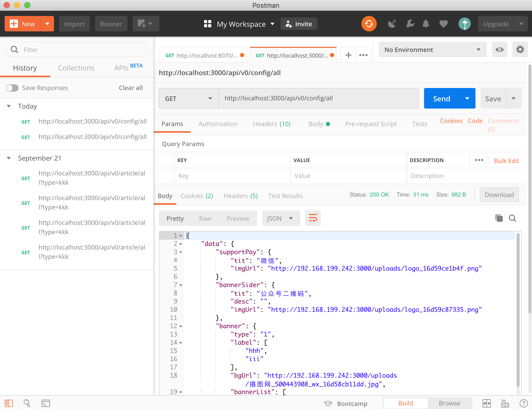Open notifications bell icon
Image resolution: width=532 pixels, height=409 pixels.
point(426,24)
